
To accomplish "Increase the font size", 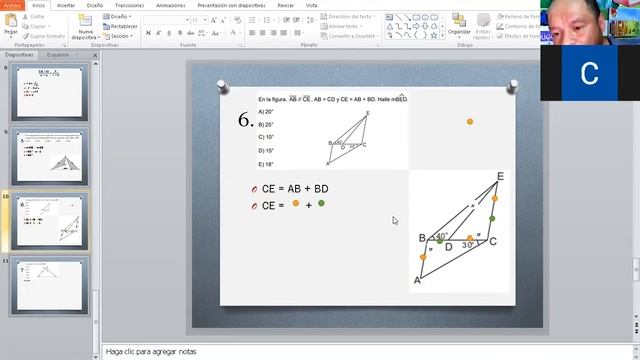I will click(x=213, y=20).
